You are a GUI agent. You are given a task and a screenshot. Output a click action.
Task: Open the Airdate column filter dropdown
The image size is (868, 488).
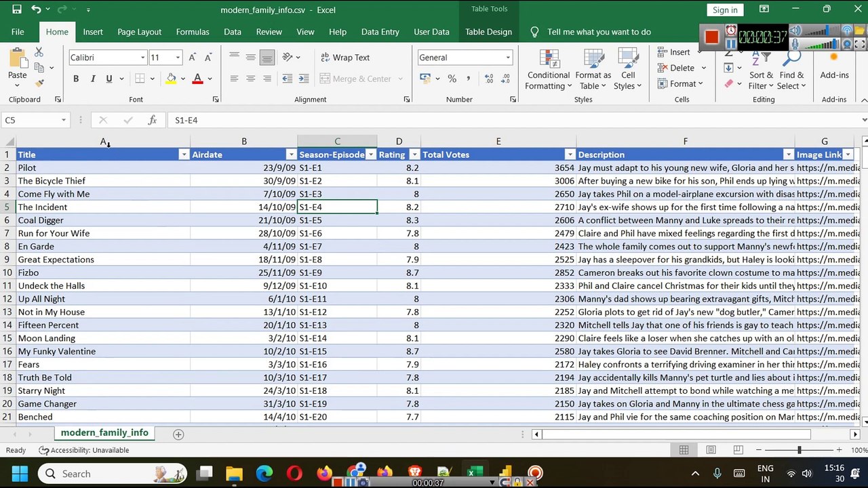click(291, 155)
